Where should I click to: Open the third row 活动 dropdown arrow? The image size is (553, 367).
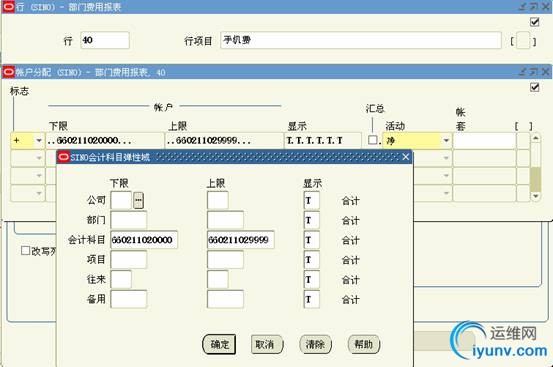coord(446,175)
